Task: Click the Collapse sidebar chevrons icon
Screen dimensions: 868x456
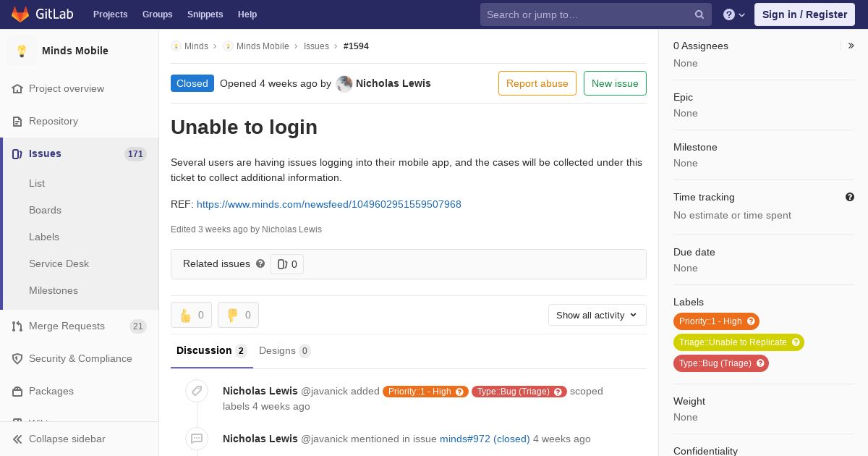Action: pos(17,439)
